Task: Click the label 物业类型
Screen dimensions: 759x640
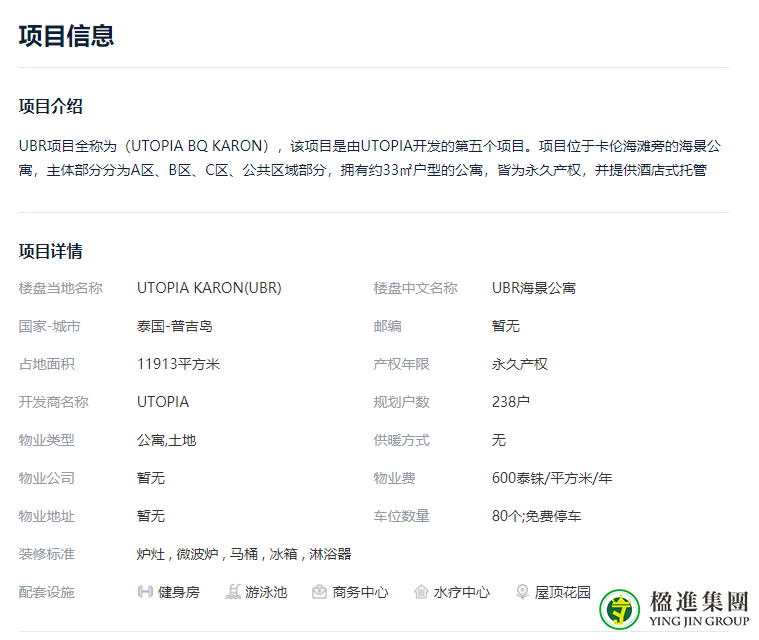Action: pos(46,440)
